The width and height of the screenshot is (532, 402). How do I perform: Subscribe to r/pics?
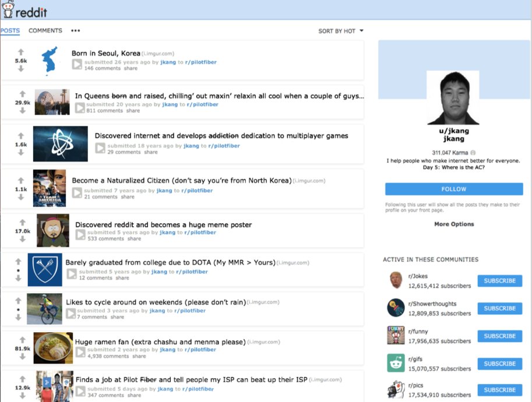(499, 390)
